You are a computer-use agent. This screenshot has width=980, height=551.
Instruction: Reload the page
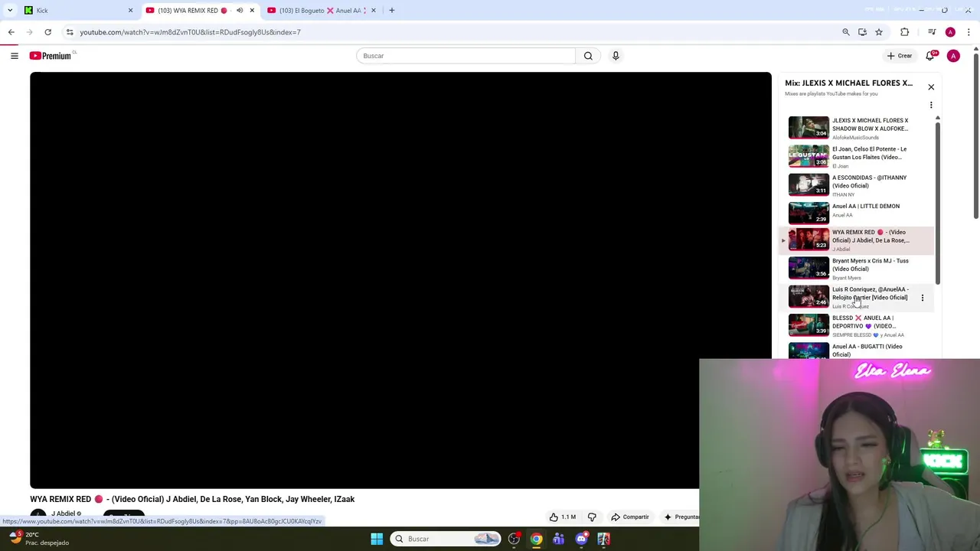[47, 32]
